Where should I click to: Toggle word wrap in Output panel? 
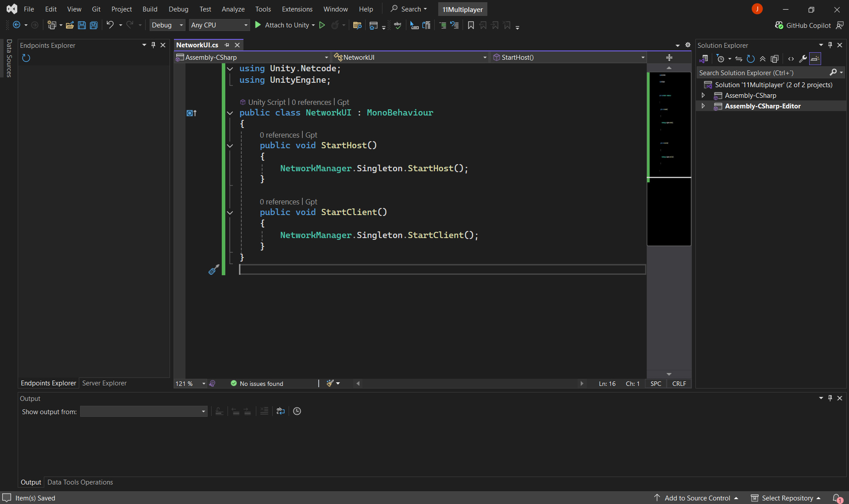pyautogui.click(x=280, y=411)
